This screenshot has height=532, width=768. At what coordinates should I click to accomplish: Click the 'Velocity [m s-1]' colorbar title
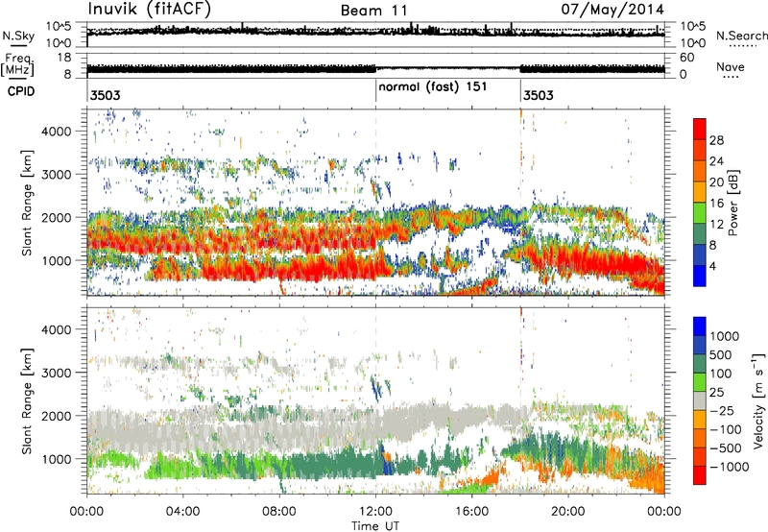coord(758,399)
